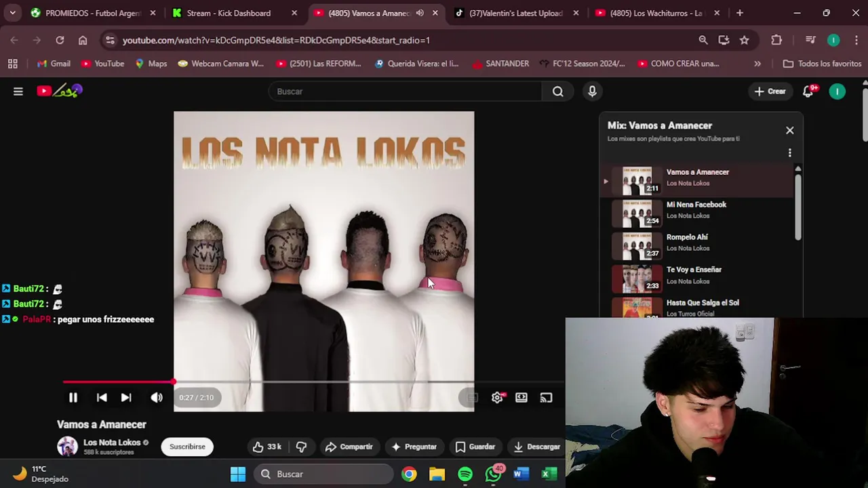Go to browser home page

point(83,40)
